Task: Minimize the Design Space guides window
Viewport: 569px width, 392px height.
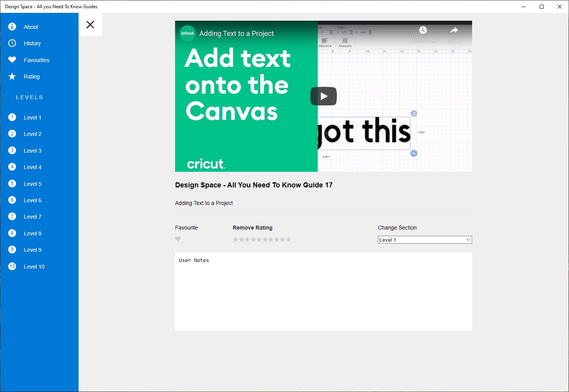Action: (524, 7)
